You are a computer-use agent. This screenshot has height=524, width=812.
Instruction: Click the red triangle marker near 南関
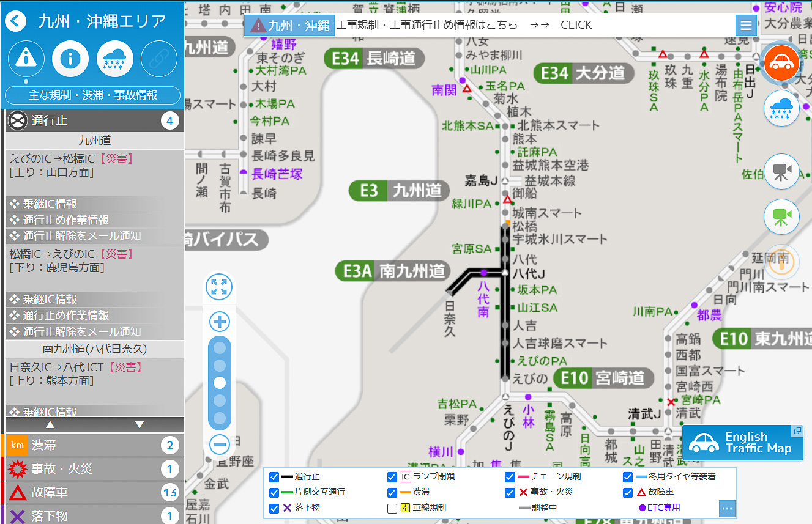467,89
